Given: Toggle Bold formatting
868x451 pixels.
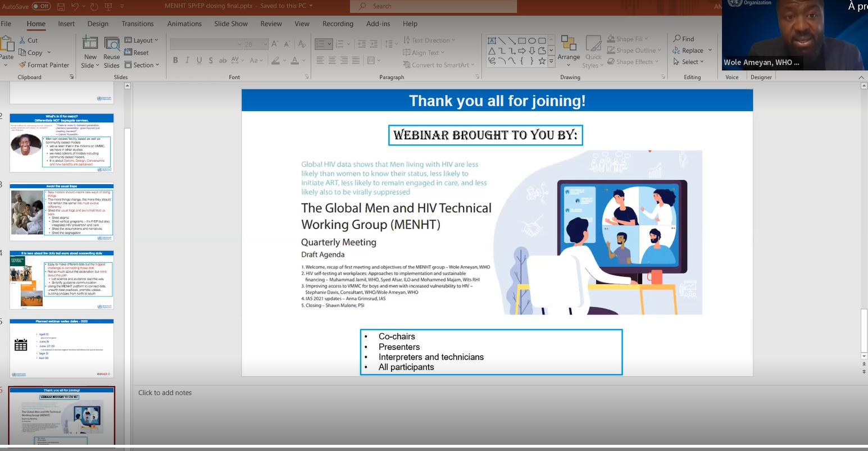Looking at the screenshot, I should coord(175,60).
